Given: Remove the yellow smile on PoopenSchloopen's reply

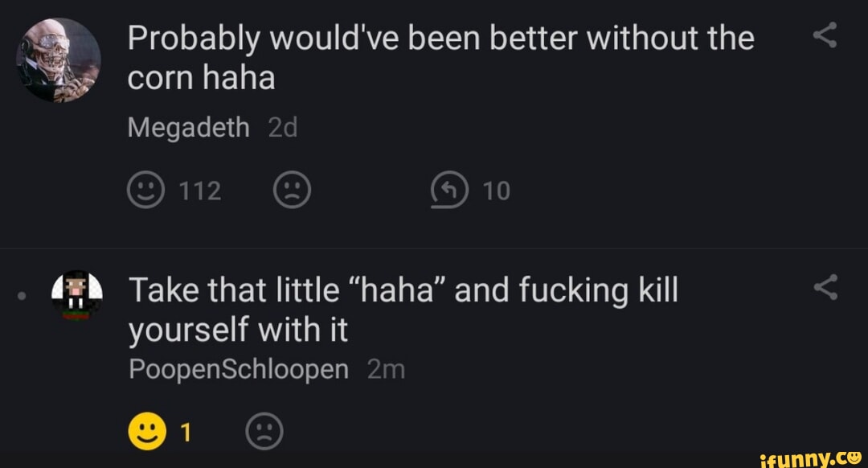Looking at the screenshot, I should click(145, 433).
